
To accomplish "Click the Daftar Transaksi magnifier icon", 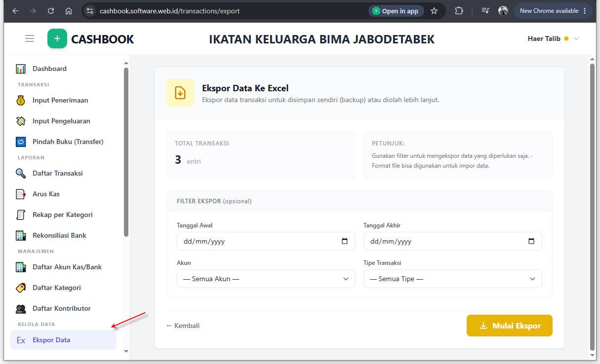I will point(21,173).
